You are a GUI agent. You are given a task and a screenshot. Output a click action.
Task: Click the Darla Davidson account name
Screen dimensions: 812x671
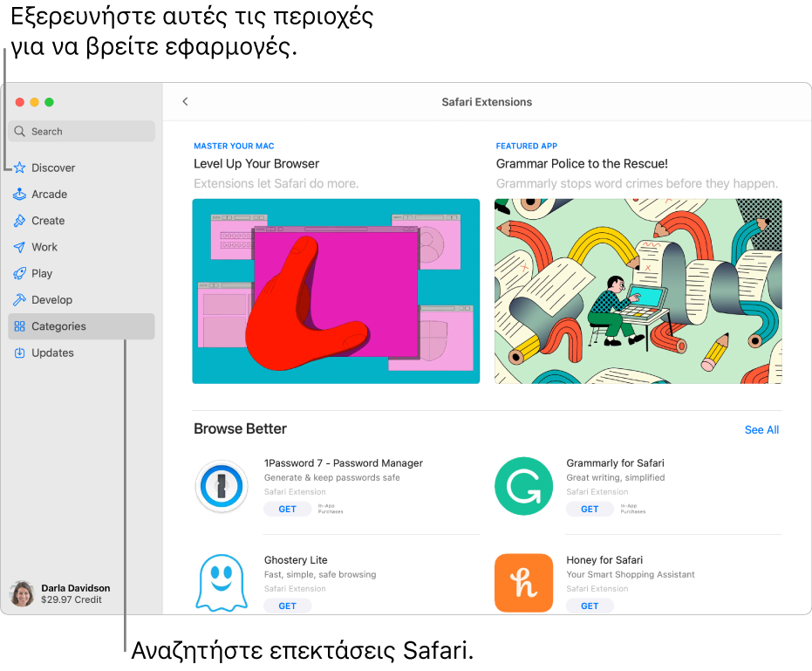pyautogui.click(x=76, y=587)
